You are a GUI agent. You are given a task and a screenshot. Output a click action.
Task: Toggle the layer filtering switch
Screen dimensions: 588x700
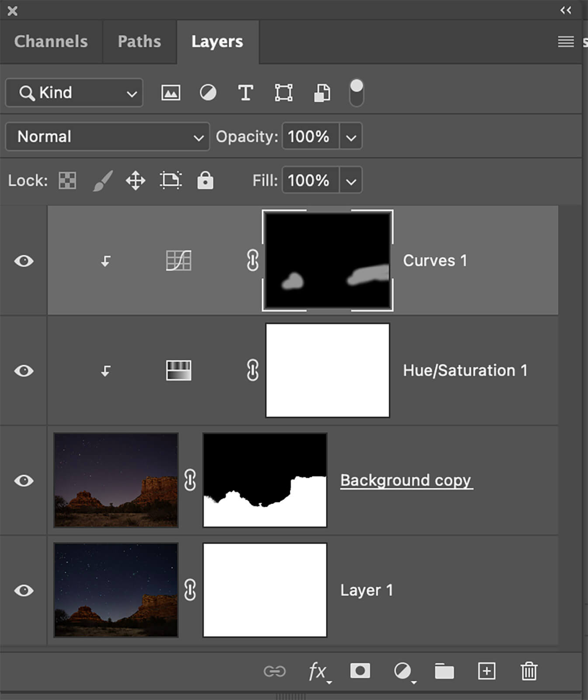pyautogui.click(x=356, y=92)
